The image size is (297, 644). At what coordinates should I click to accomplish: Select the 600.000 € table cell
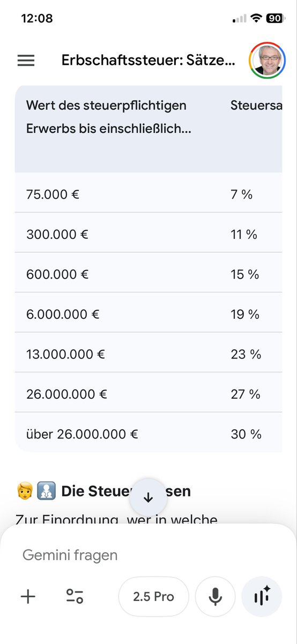pos(57,274)
